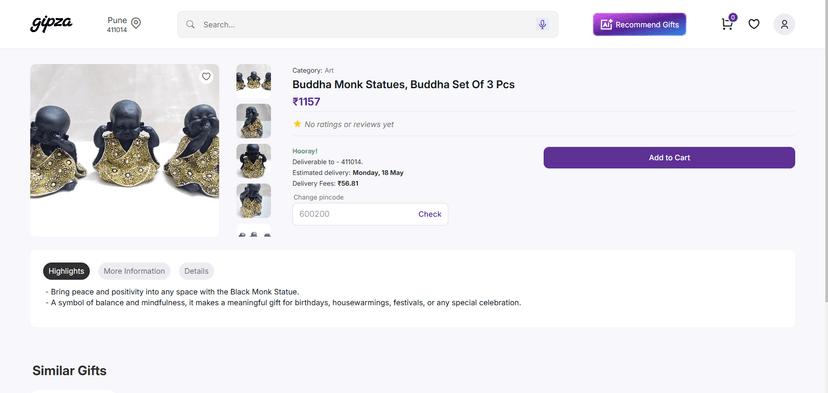Open the Art category link
828x393 pixels.
329,70
